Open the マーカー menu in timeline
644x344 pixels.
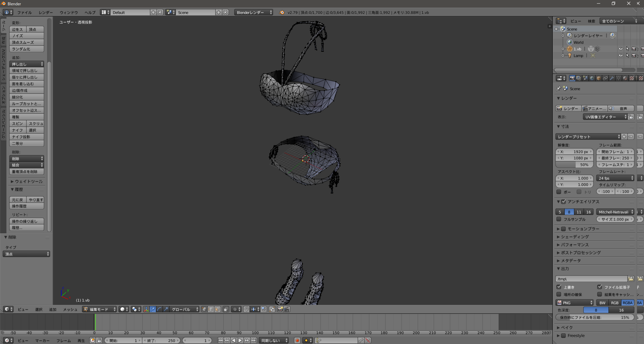point(43,340)
